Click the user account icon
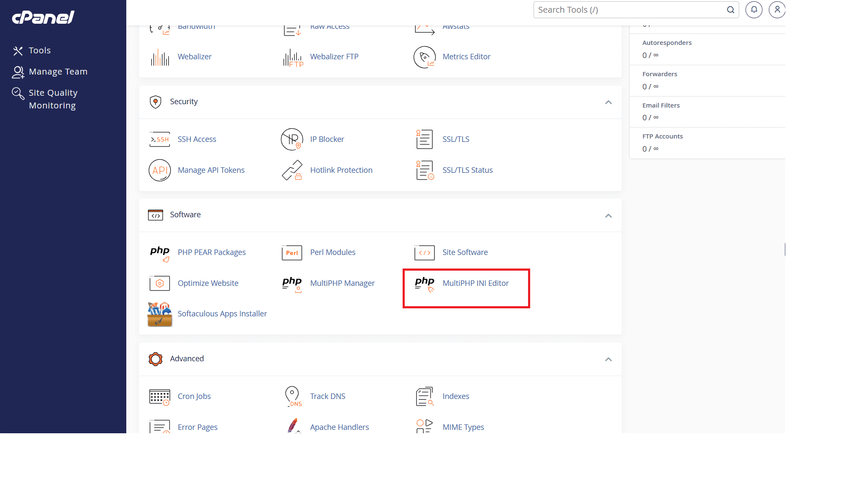The image size is (862, 504). (777, 10)
